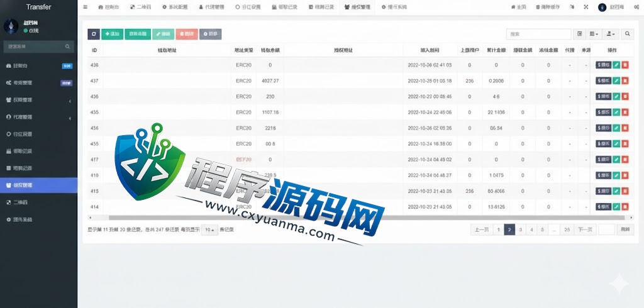Open the export dropdown in table toolbar

tap(610, 34)
